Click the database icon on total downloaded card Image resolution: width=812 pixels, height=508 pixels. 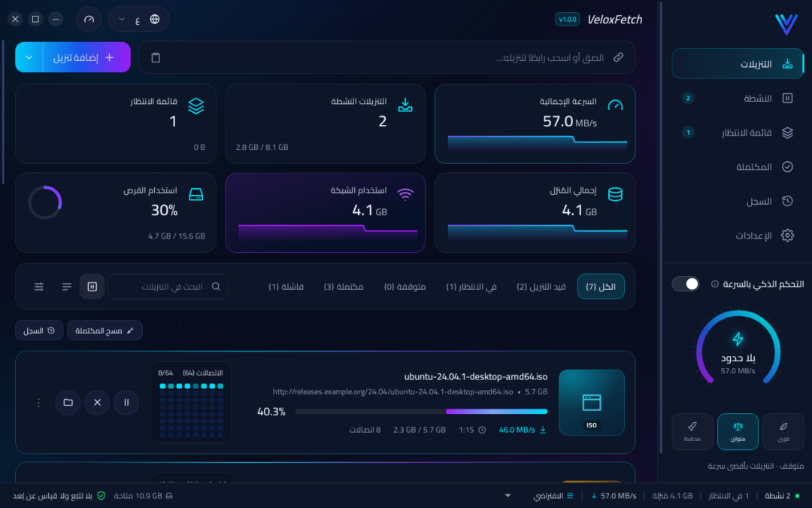(x=615, y=194)
